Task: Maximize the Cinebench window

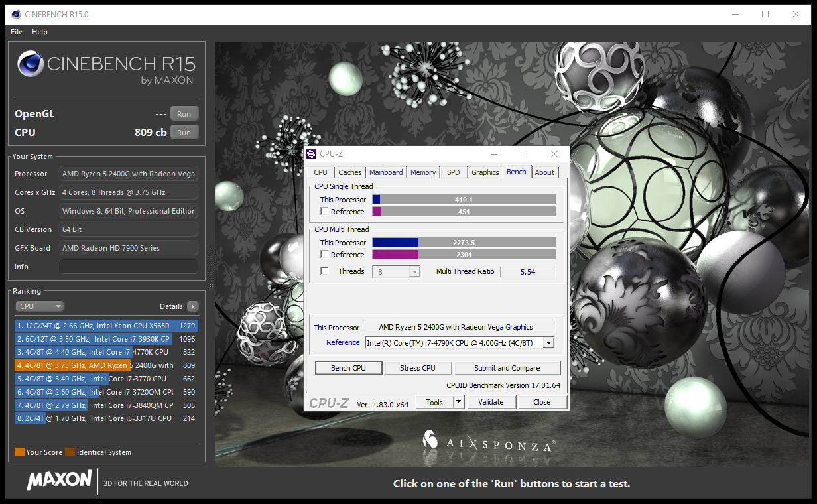Action: click(x=765, y=14)
